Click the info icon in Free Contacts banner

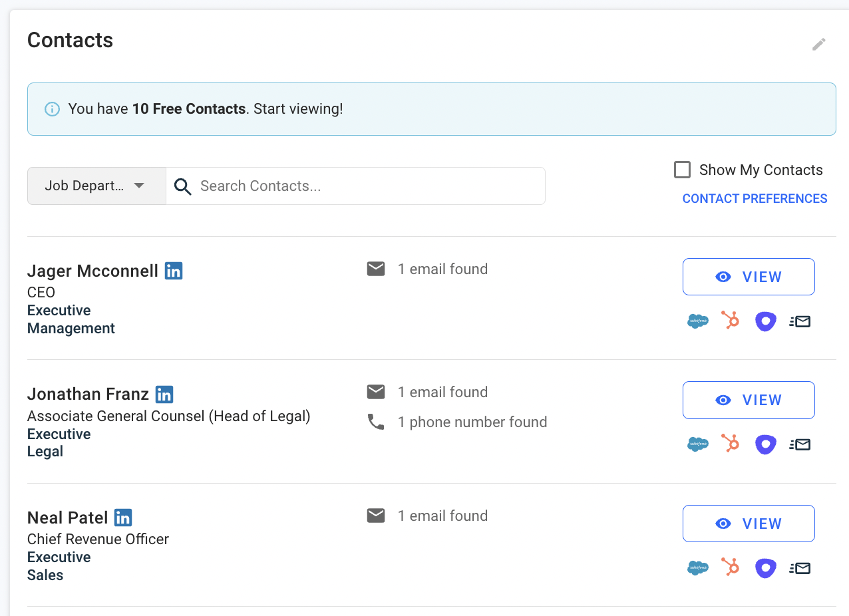point(52,109)
